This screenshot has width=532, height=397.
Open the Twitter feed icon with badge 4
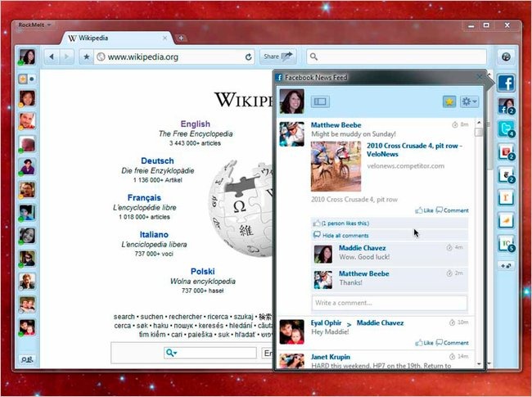pyautogui.click(x=506, y=129)
